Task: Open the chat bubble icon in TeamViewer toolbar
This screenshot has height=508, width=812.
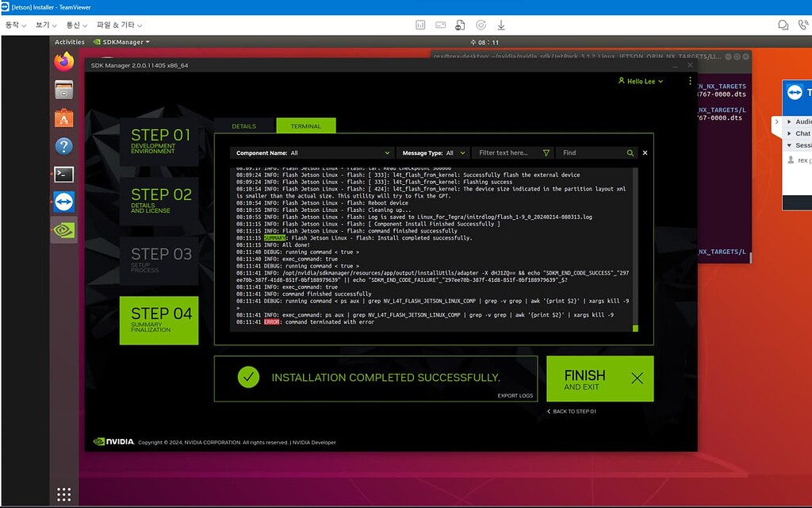Action: tap(783, 25)
